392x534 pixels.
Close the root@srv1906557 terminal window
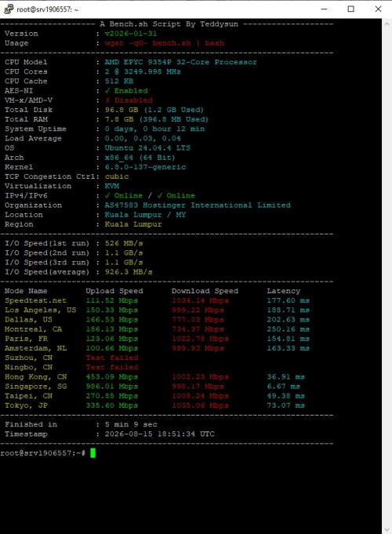click(x=378, y=9)
